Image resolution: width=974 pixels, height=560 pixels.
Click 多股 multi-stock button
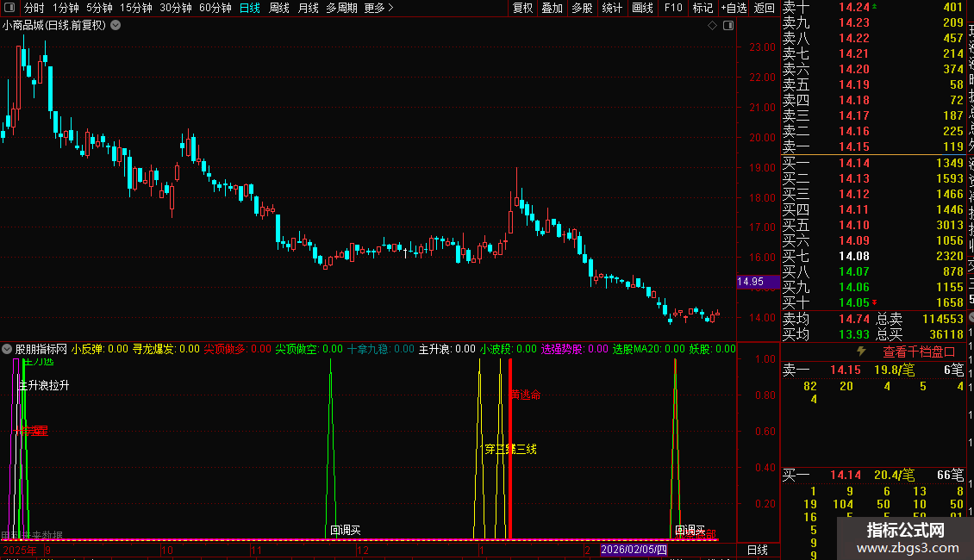582,8
